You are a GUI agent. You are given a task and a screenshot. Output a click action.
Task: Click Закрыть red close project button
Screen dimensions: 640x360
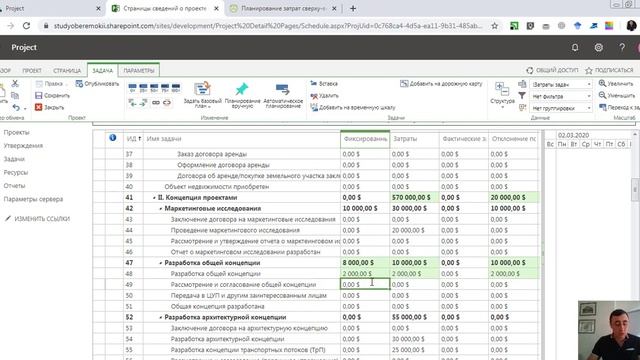tap(49, 107)
